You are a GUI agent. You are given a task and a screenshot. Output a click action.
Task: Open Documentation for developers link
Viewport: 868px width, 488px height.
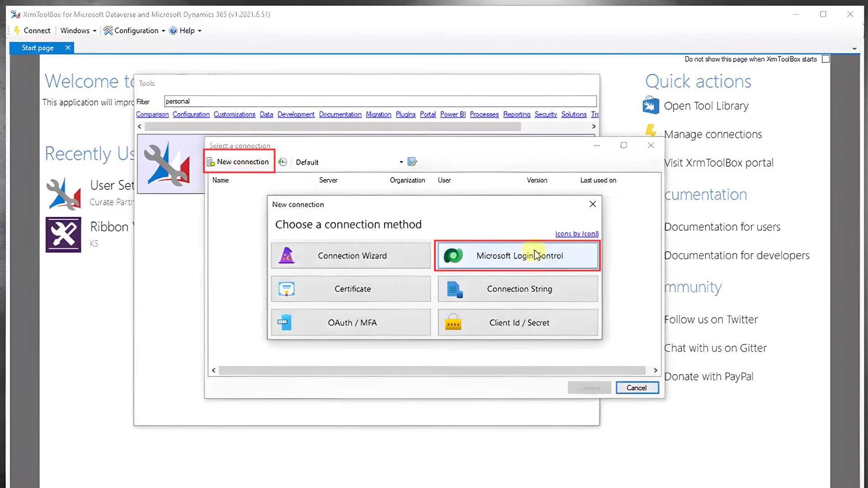tap(736, 255)
